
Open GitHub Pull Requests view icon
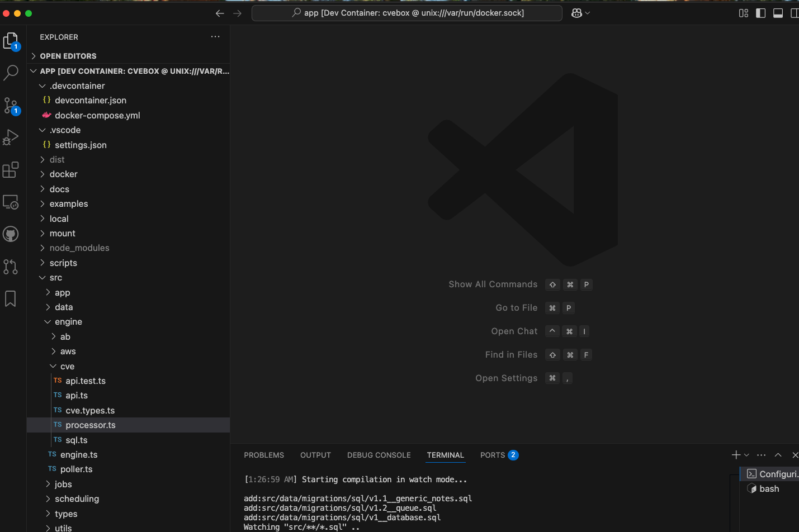click(11, 267)
